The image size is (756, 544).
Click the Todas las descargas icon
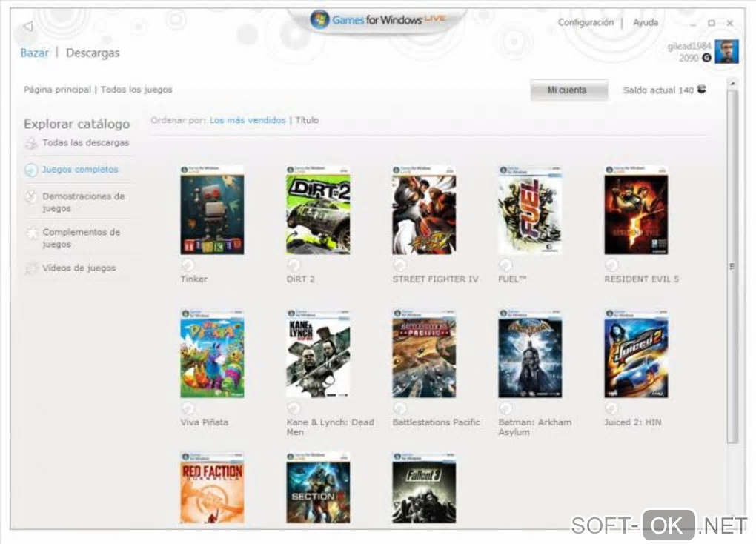[x=31, y=143]
